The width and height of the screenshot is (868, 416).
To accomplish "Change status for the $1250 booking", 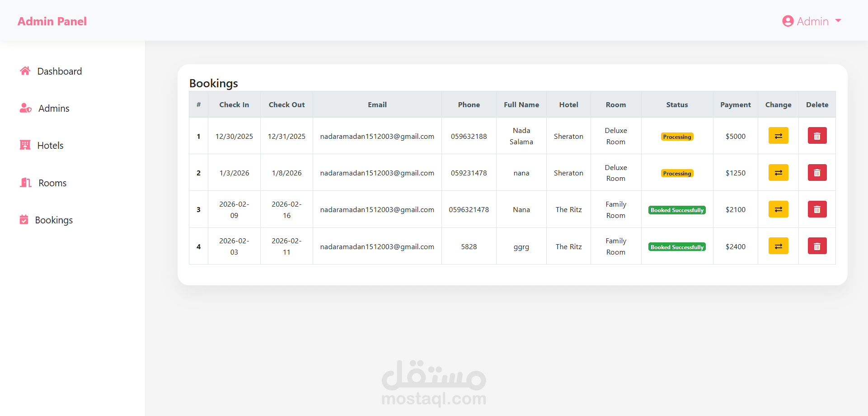I will pos(778,173).
